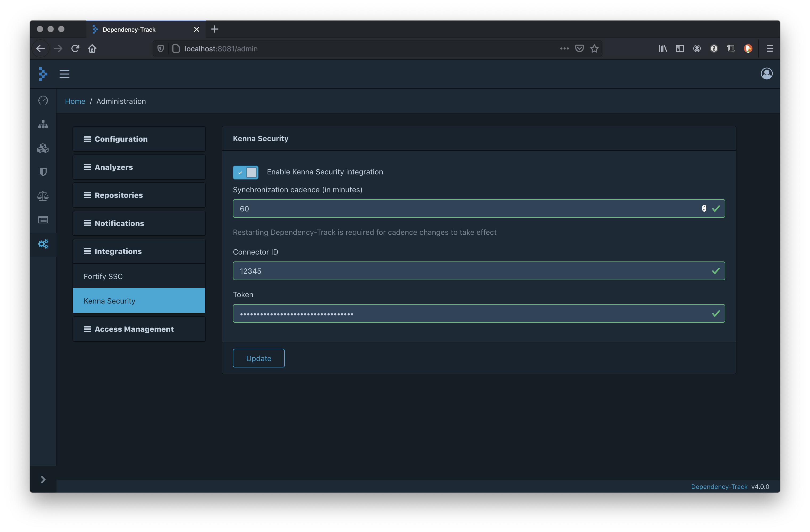Open the Policy list icon in sidebar
Viewport: 810px width, 532px height.
pos(43,220)
